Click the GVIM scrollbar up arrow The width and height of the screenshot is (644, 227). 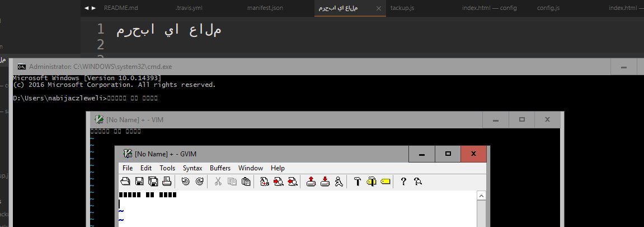(481, 196)
